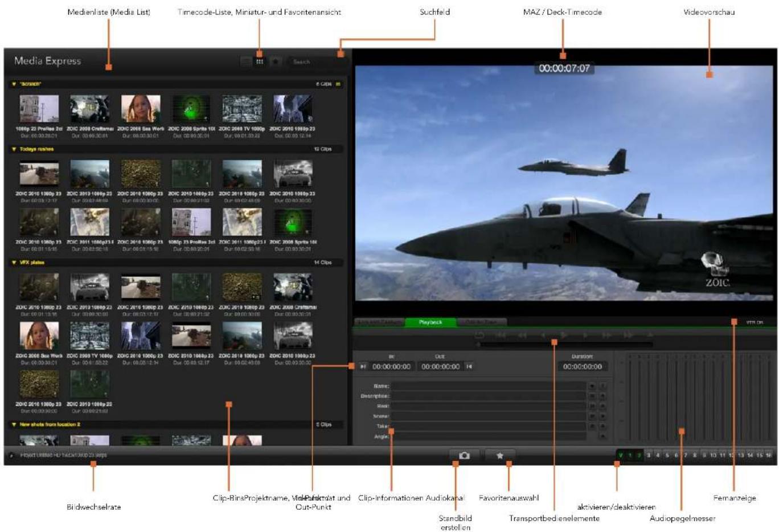Enable audio channel 3
Screen dimensions: 779x532
point(649,455)
